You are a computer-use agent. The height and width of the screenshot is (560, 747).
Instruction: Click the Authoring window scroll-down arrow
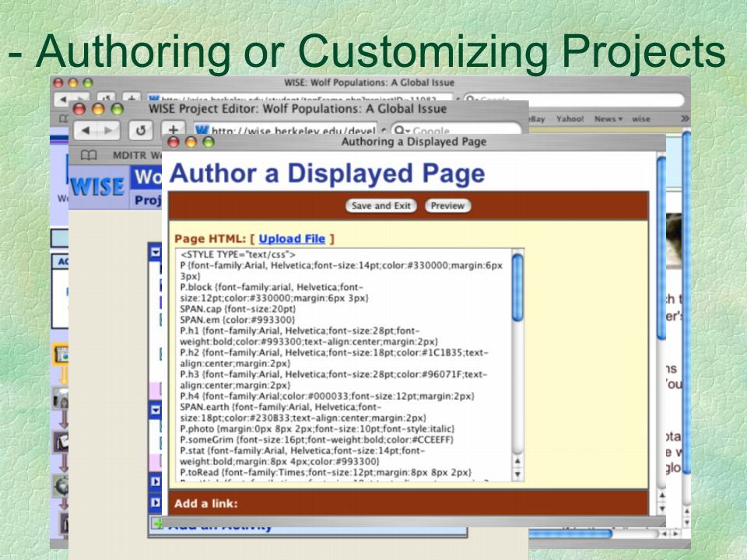pos(661,508)
